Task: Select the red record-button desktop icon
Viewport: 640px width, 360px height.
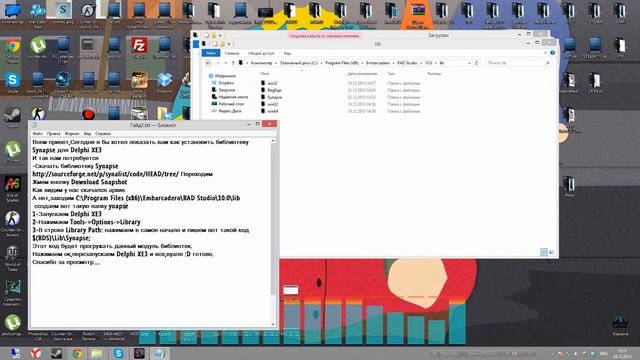Action: click(x=89, y=114)
